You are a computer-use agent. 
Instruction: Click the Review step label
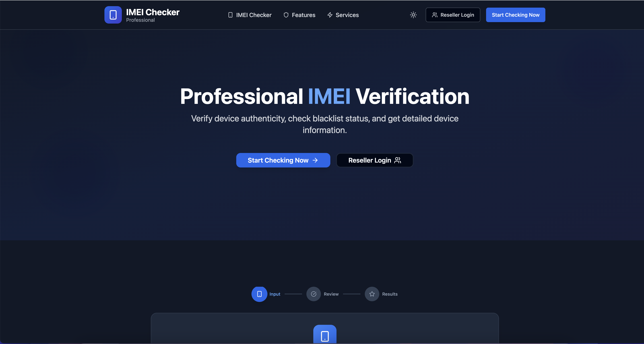tap(331, 294)
